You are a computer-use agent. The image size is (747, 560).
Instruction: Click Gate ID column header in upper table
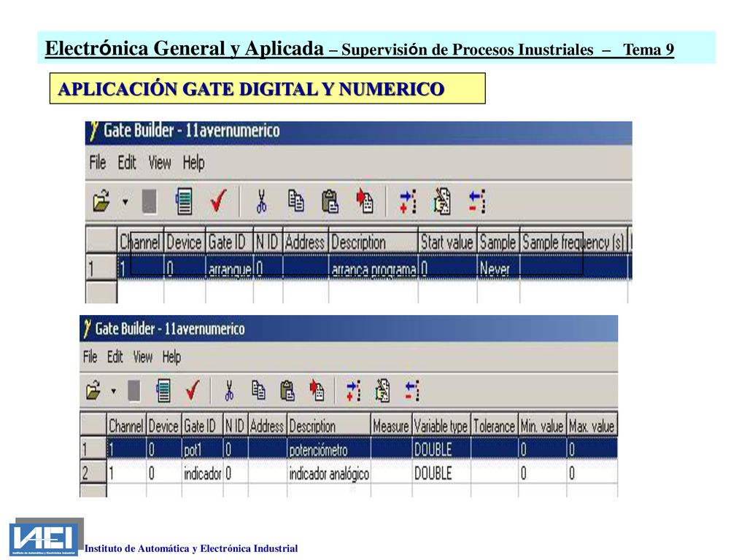(229, 242)
